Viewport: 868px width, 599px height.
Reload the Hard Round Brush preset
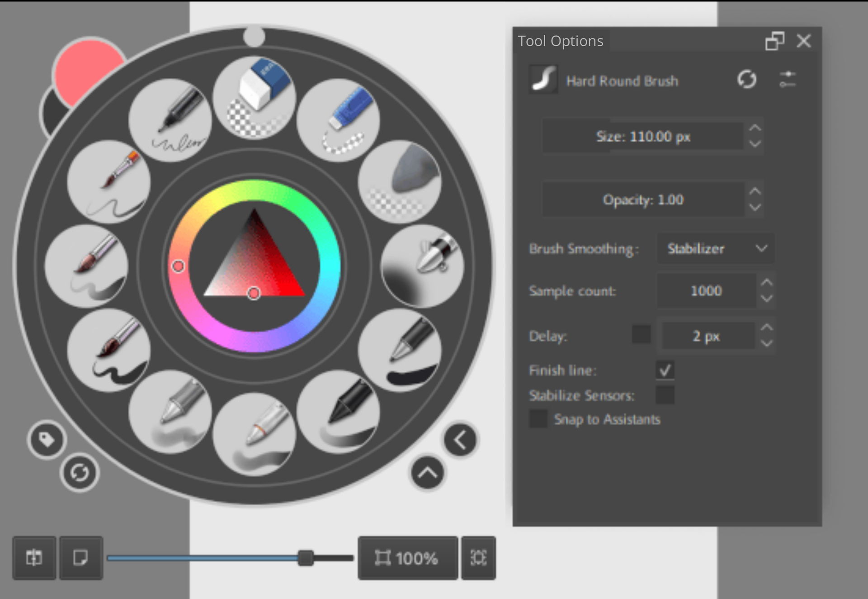tap(746, 80)
